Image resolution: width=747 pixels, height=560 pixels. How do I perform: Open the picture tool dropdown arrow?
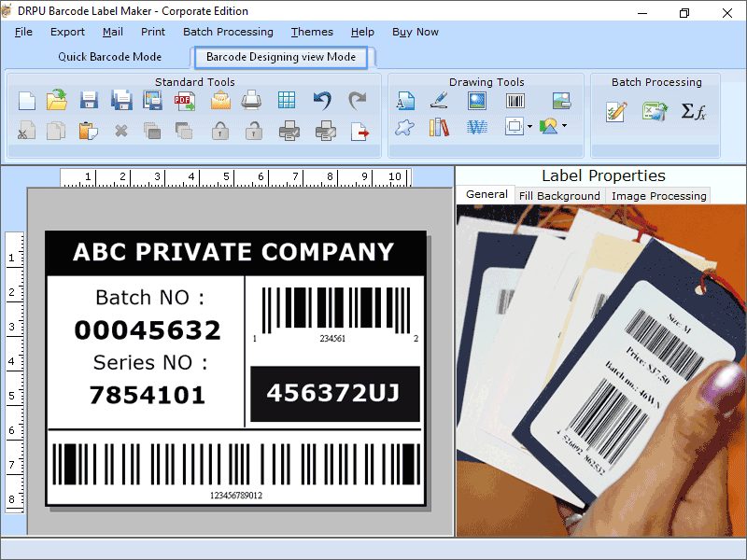pyautogui.click(x=564, y=128)
